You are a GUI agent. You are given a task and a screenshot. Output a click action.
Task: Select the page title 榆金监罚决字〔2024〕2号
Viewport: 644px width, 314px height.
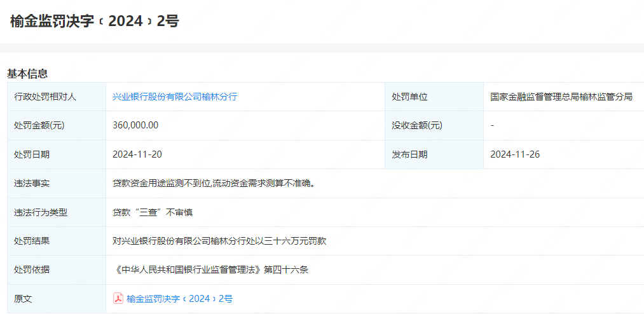point(95,22)
